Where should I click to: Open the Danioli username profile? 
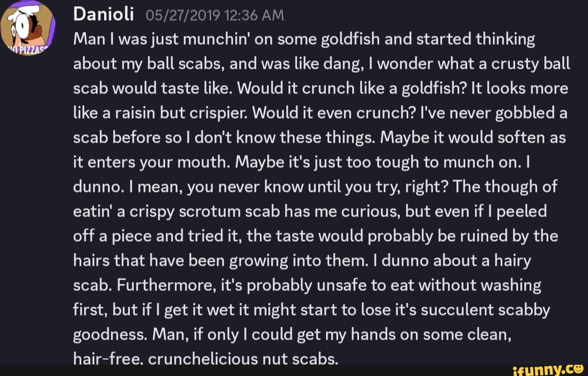(104, 15)
